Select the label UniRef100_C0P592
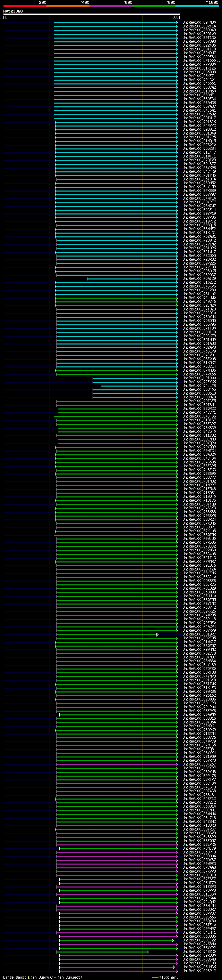Viewport: 222px width, 980px height. click(x=199, y=114)
